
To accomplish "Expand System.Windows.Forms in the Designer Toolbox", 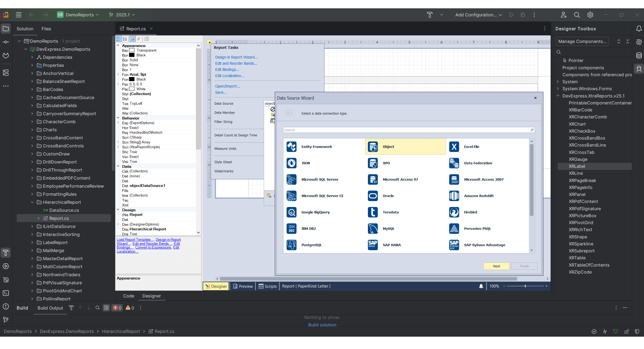I will point(558,89).
